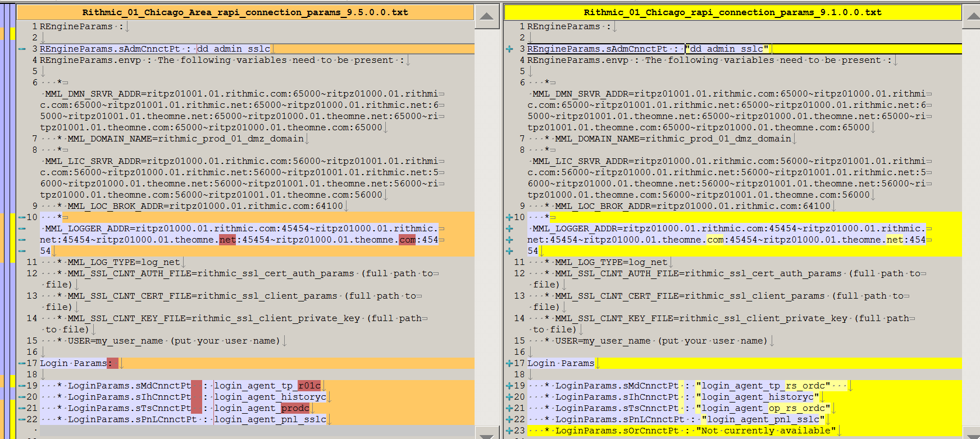980x439 pixels.
Task: Click the plus marker on right pane line 22
Action: tap(509, 419)
